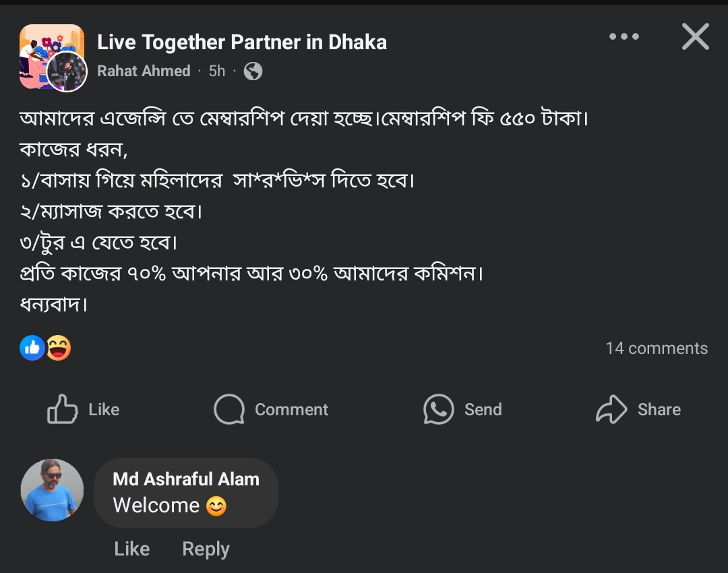Open Rahat Ahmed's small profile picture
728x573 pixels.
tap(67, 71)
